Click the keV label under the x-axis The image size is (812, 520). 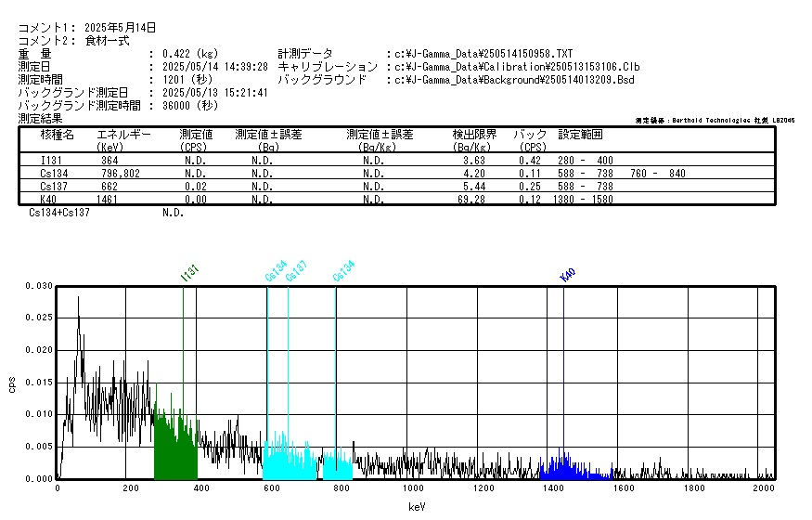(x=417, y=507)
